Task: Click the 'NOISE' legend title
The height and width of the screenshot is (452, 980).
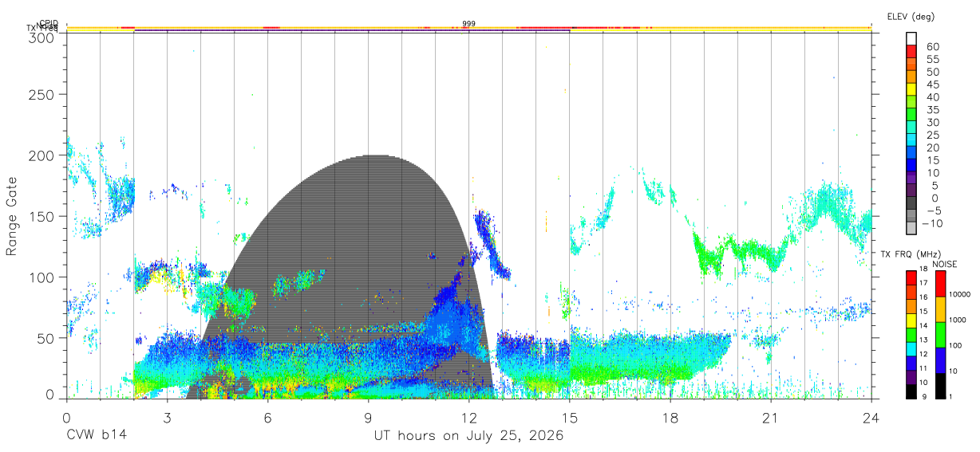Action: pyautogui.click(x=946, y=264)
